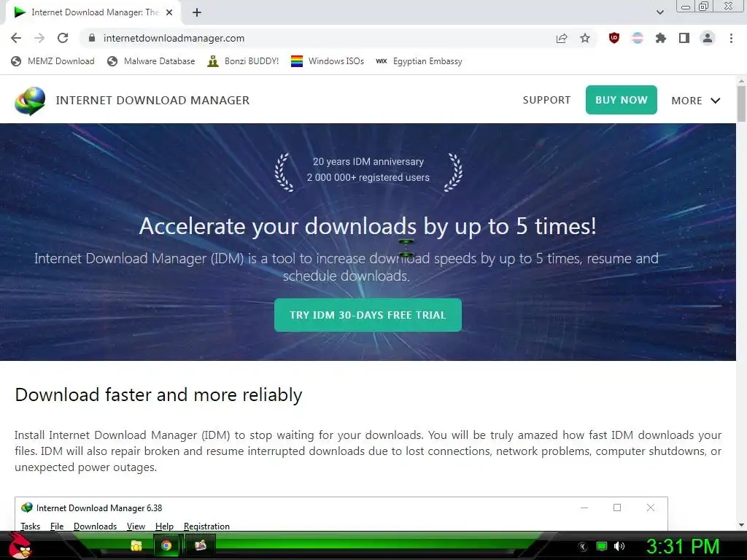Show hidden tray icons arrow
This screenshot has width=747, height=560.
583,547
